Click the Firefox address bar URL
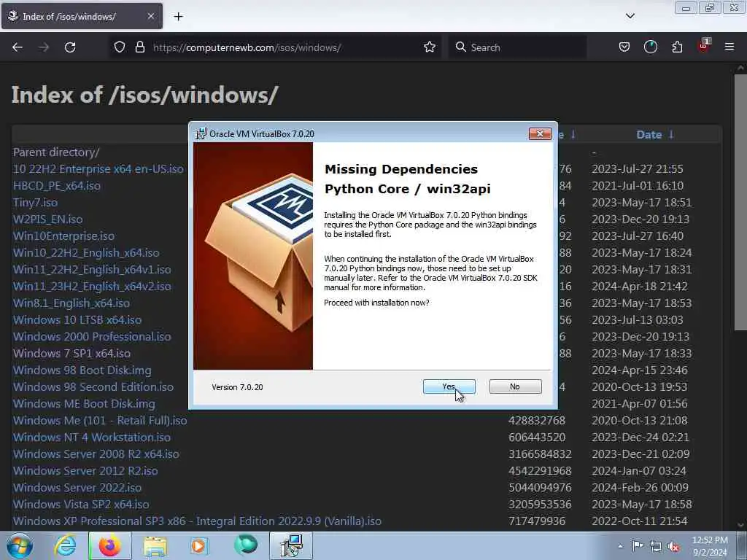Viewport: 747px width, 560px height. pos(247,47)
